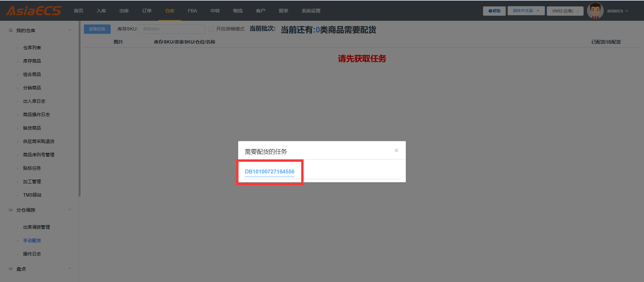Click the 帮助 help button

[x=494, y=11]
